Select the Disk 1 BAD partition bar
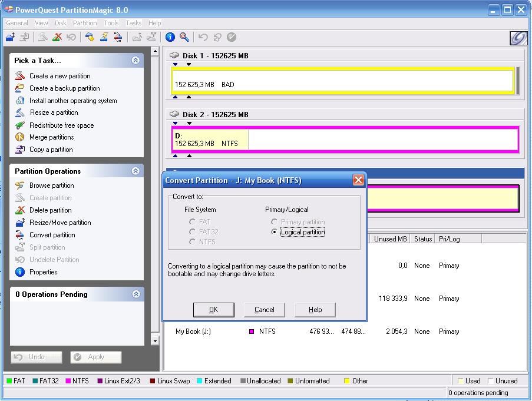This screenshot has height=401, width=532. (343, 81)
